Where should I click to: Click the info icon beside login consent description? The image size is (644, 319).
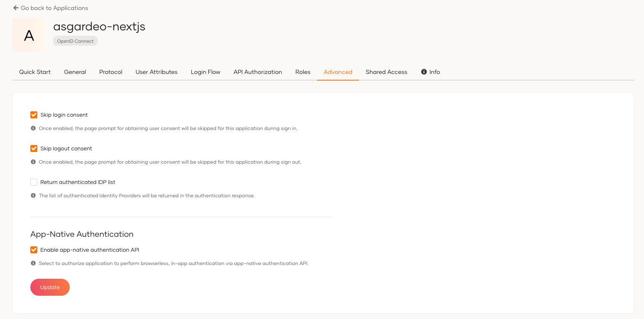click(33, 128)
